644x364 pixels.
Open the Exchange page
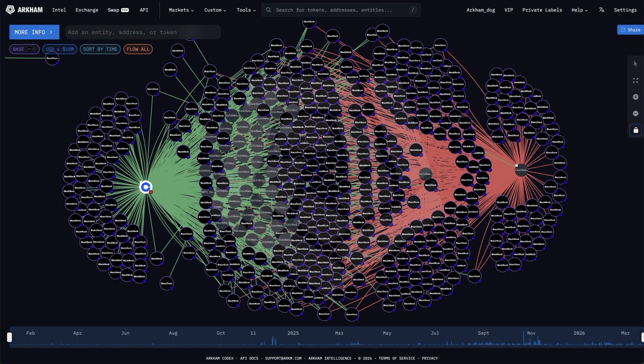tap(86, 10)
